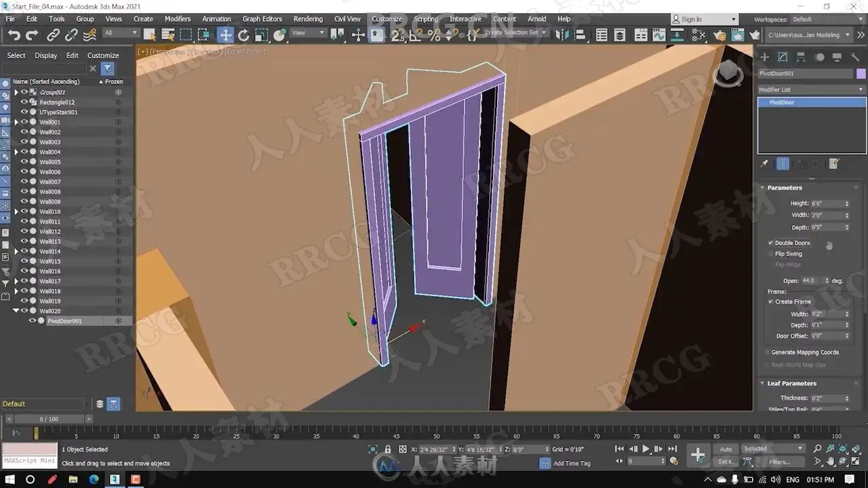This screenshot has width=868, height=488.
Task: Activate the Select and Link tool
Action: 54,35
